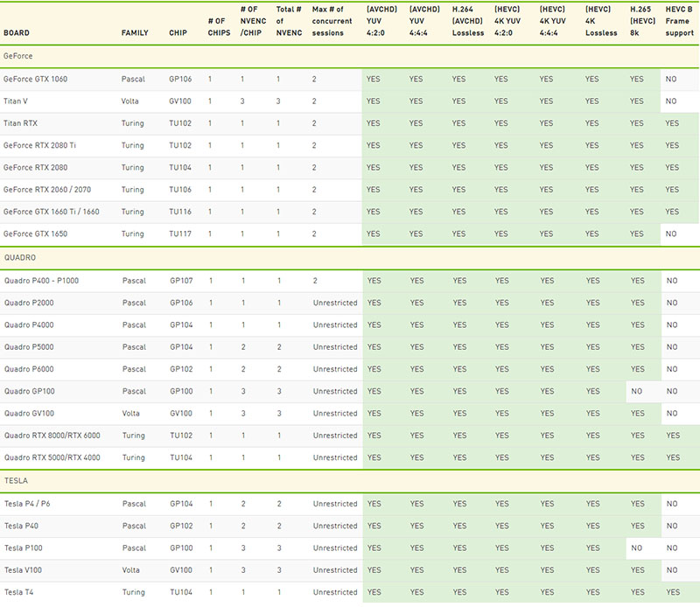Click the 'H.265 (HEVC) 8k' column header
Viewport: 700px width, 607px height.
point(643,21)
